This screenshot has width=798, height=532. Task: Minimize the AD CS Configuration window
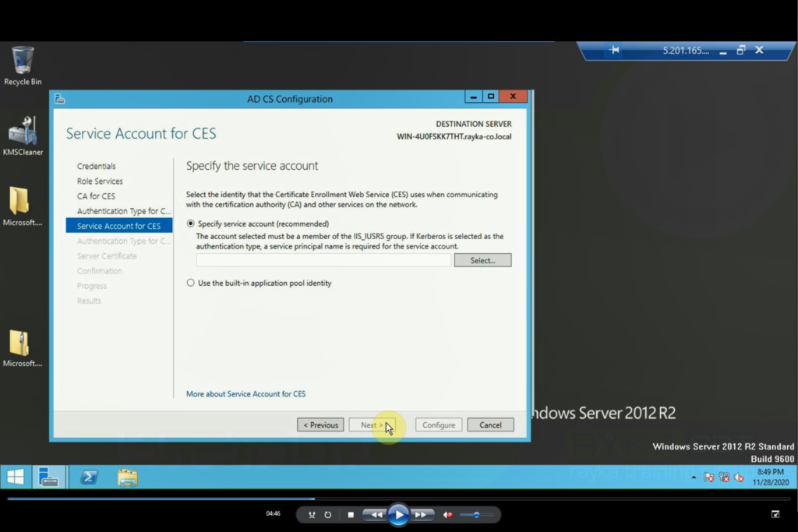pyautogui.click(x=473, y=96)
